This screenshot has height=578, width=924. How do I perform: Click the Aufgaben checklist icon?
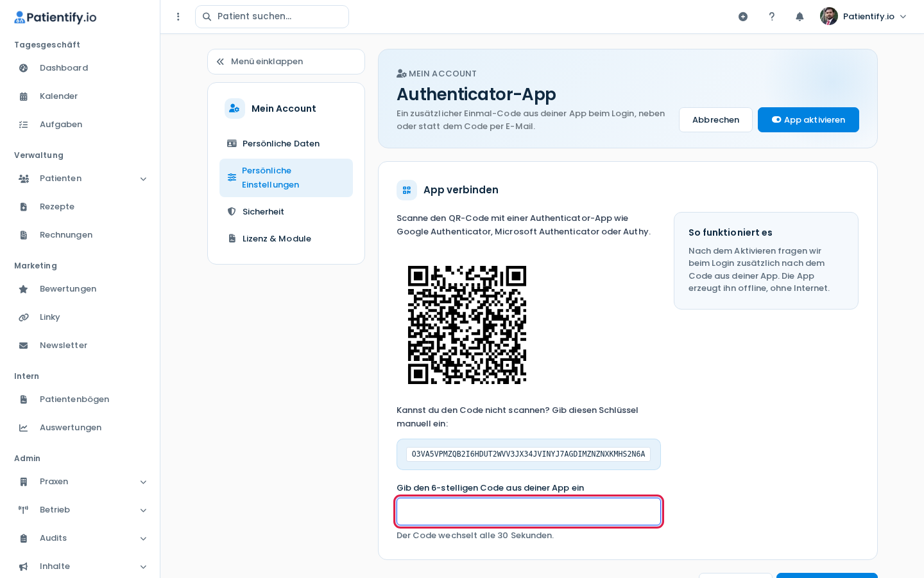(x=24, y=125)
